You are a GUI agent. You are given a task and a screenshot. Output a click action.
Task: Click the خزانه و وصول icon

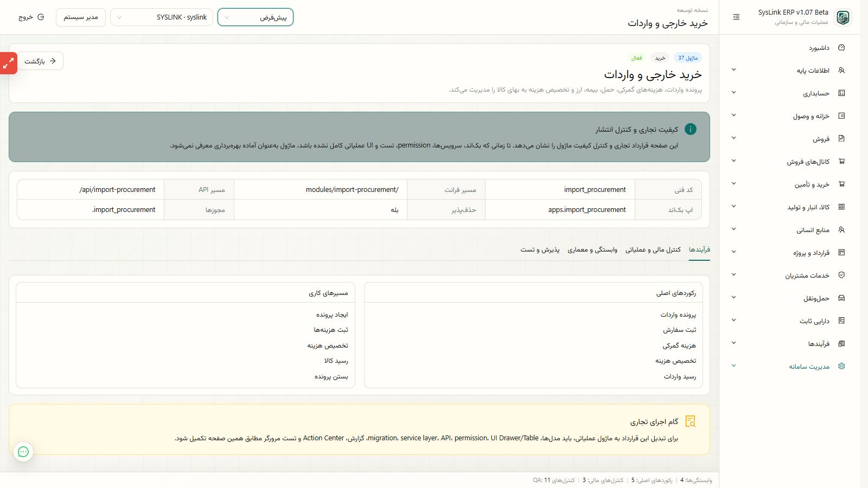841,116
